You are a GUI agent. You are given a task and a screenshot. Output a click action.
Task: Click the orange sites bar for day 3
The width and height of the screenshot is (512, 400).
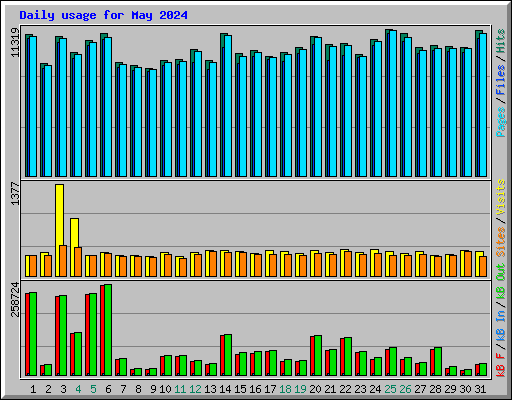click(63, 261)
